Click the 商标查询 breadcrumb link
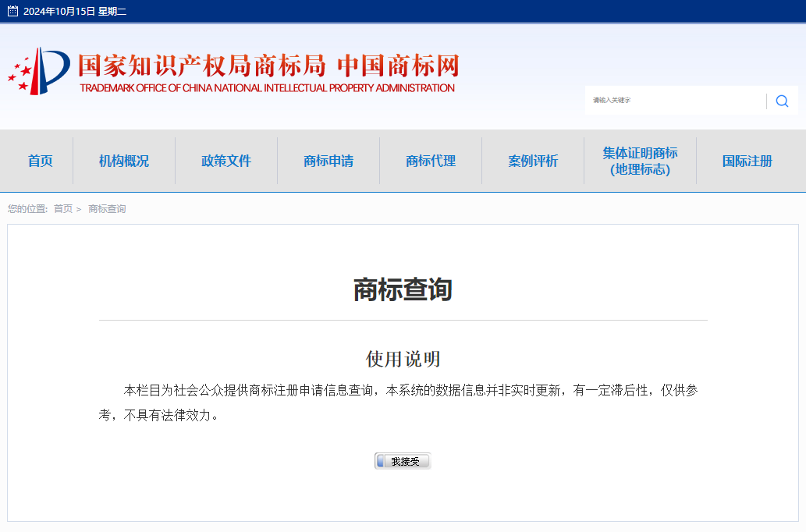The width and height of the screenshot is (806, 532). (x=107, y=209)
